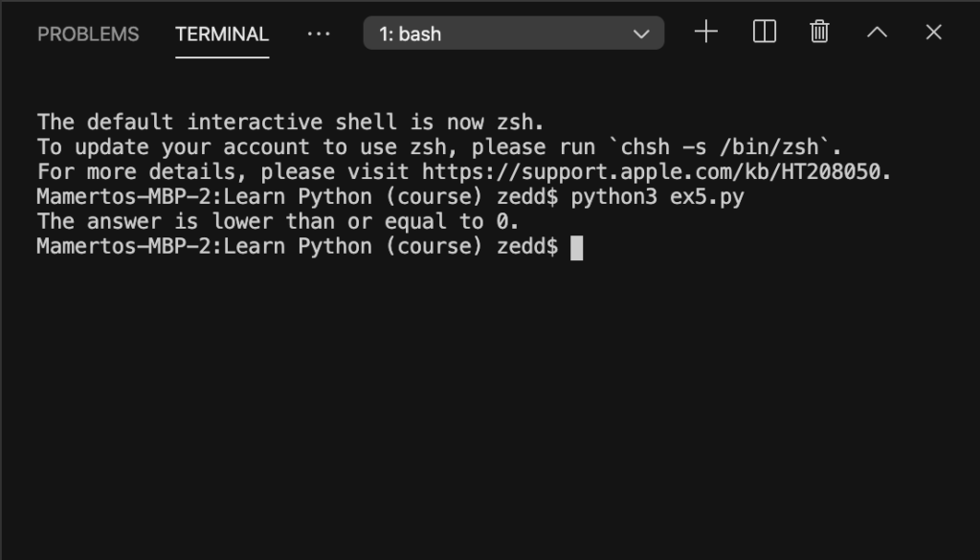Click the "ex5.py" filename in the command
This screenshot has height=560, width=980.
coord(707,197)
